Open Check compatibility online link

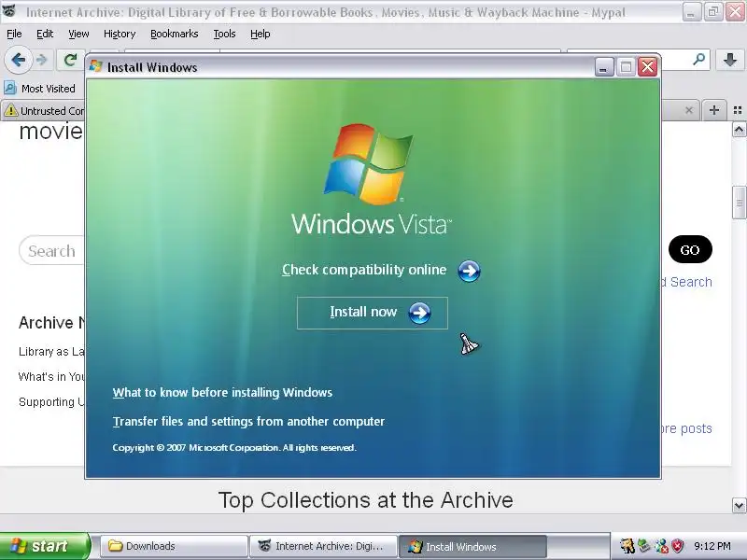(x=364, y=270)
